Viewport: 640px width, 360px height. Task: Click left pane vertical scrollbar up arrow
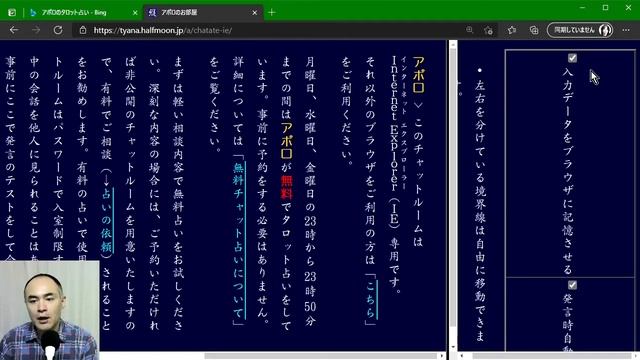point(453,44)
